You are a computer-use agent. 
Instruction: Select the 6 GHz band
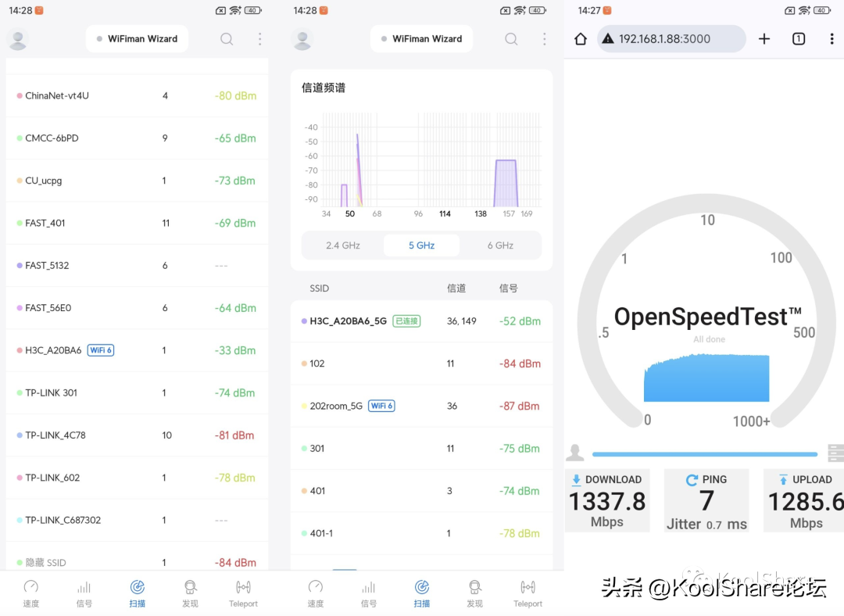coord(501,245)
